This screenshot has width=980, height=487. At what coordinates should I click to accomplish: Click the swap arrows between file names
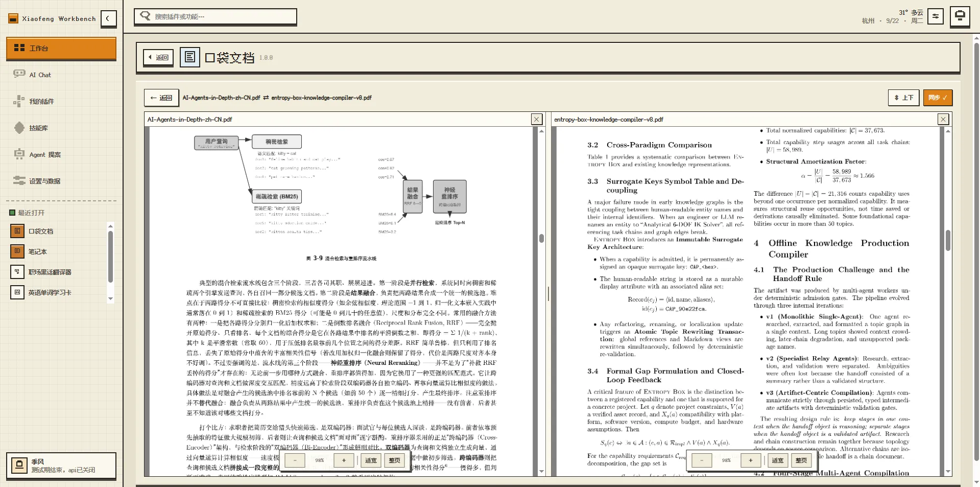click(x=266, y=98)
